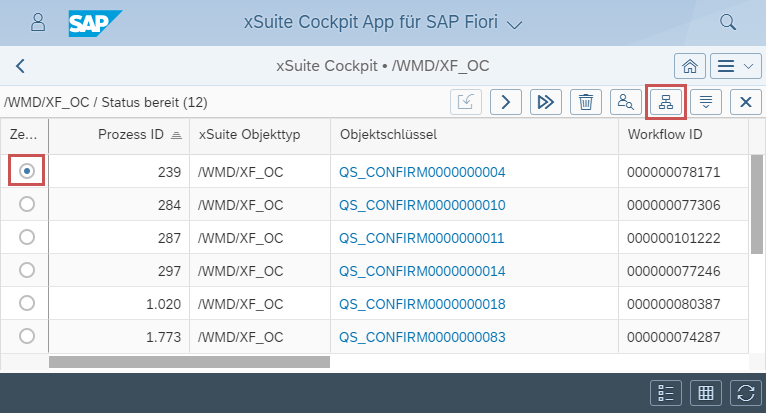Open link QS_CONFIRM0000000083
The height and width of the screenshot is (413, 766).
[422, 337]
